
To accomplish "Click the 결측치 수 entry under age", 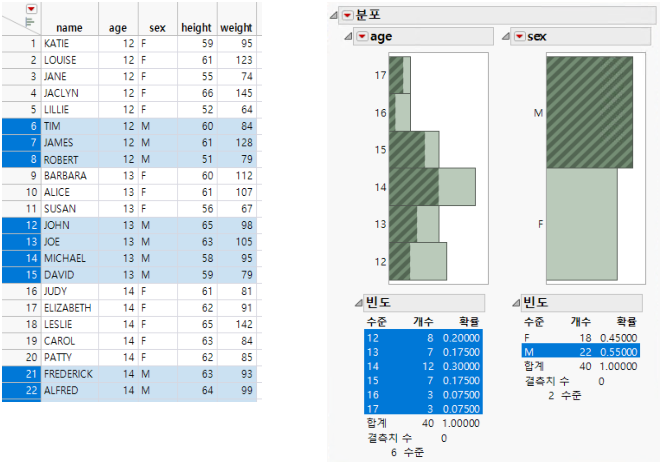I will click(x=407, y=438).
